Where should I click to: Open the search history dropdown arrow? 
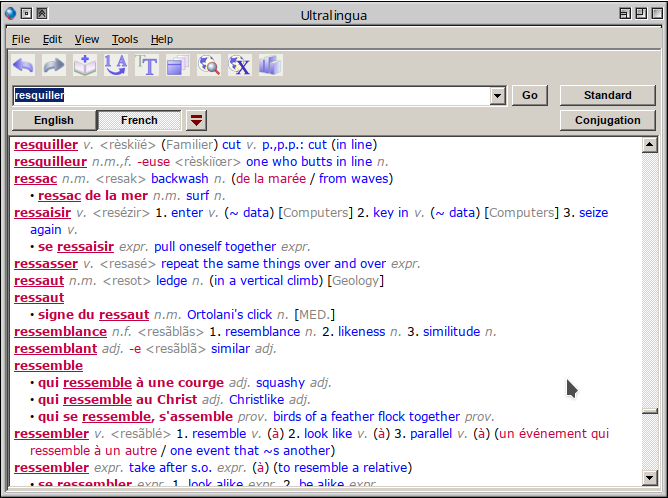pos(497,95)
